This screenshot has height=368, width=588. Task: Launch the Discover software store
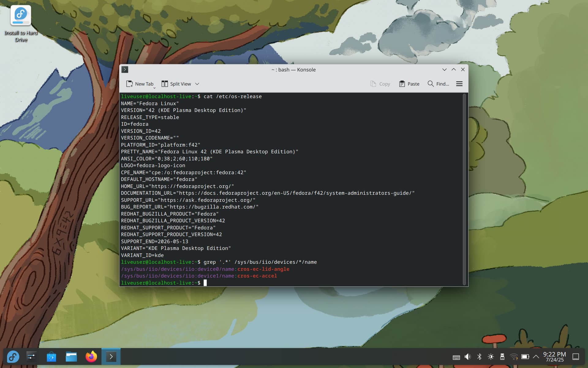(51, 357)
